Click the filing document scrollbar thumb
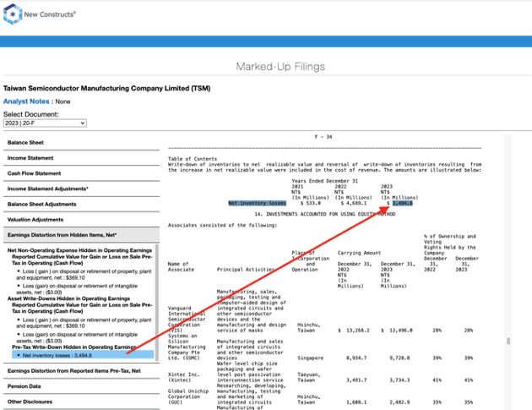The height and width of the screenshot is (410, 532). point(508,341)
